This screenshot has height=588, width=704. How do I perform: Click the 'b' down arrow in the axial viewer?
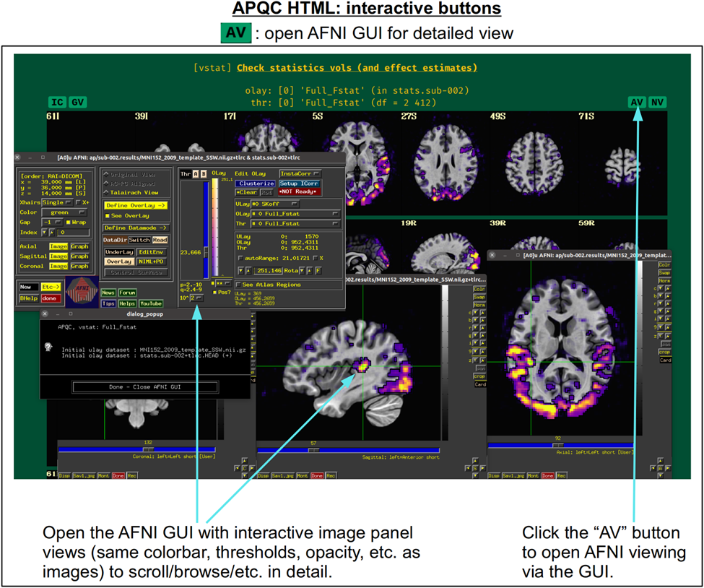661,296
